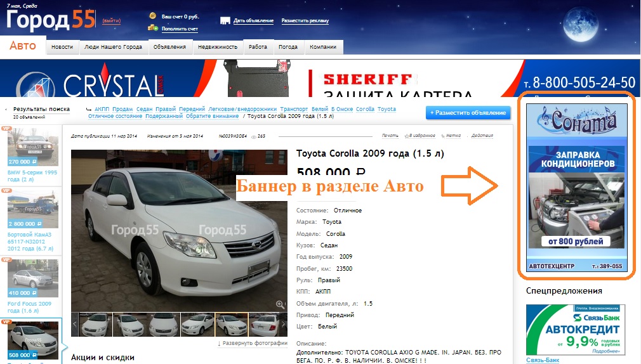Open the Действия dropdown
Image resolution: width=641 pixels, height=364 pixels.
482,136
